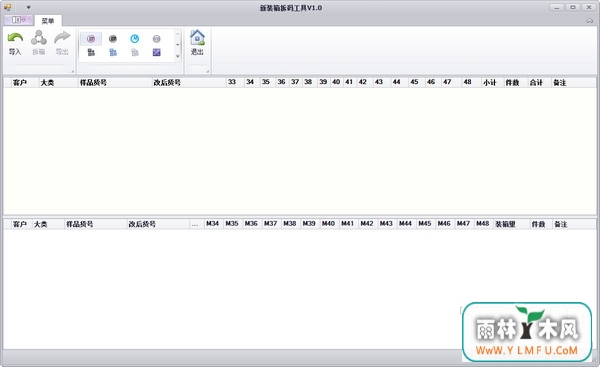Click the green 导入 import arrow

click(x=15, y=38)
